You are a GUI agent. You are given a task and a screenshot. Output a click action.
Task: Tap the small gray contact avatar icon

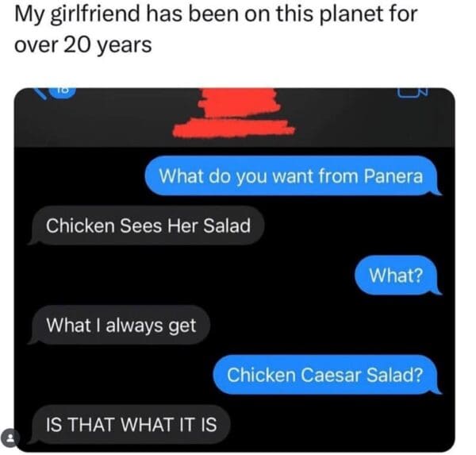click(x=10, y=438)
